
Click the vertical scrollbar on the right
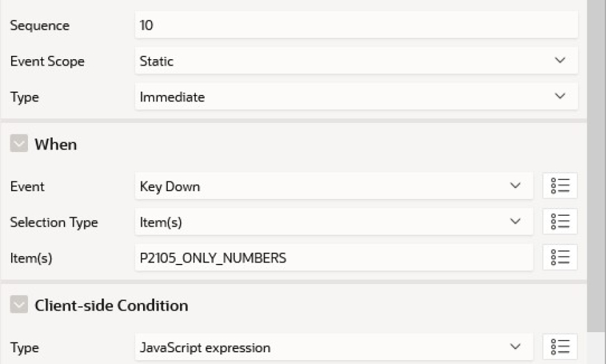point(596,162)
